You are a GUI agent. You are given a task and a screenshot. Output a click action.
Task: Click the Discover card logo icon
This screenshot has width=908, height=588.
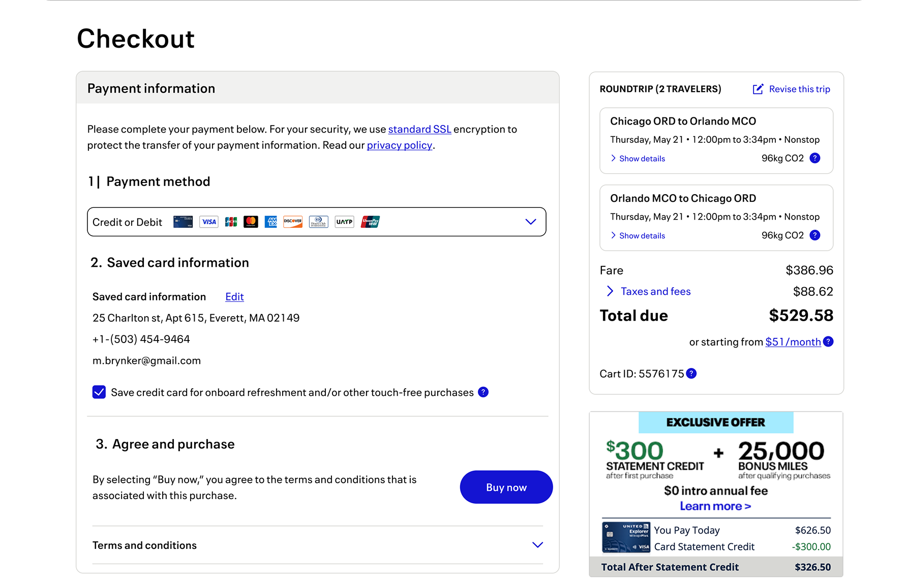(x=293, y=222)
